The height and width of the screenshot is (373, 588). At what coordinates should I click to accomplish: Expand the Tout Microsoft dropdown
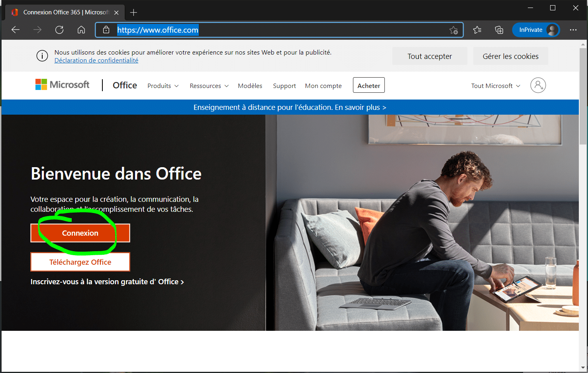pyautogui.click(x=496, y=86)
